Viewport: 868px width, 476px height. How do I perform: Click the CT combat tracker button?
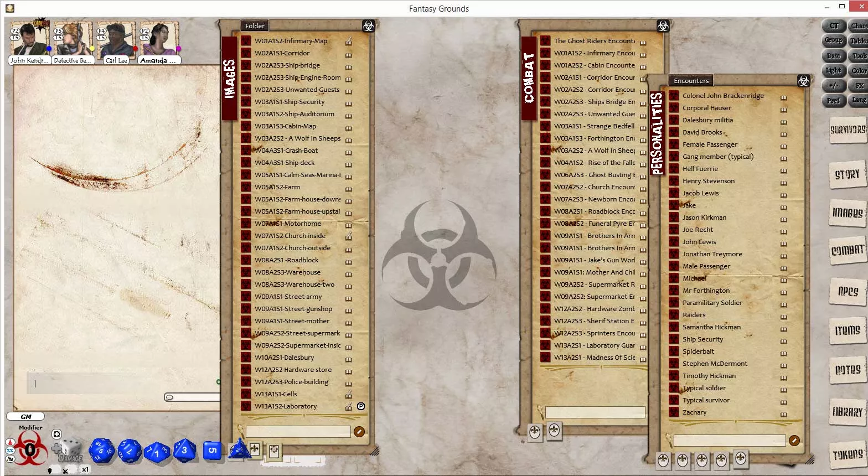point(834,26)
